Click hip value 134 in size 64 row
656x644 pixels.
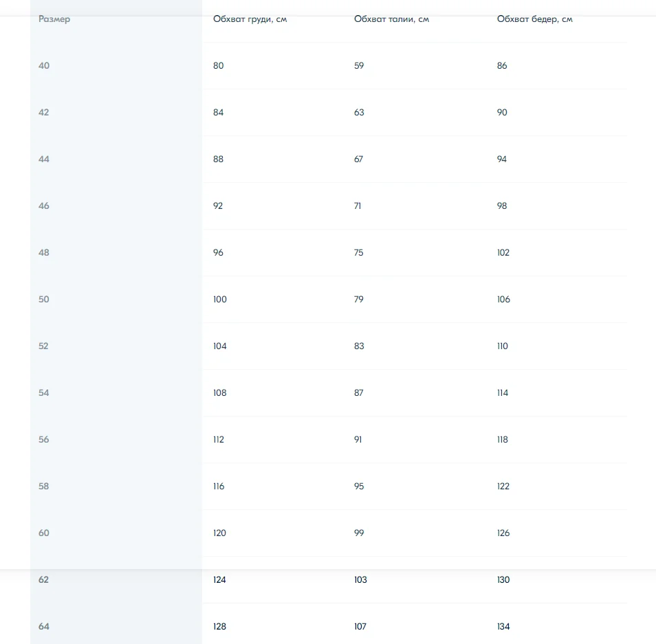click(x=503, y=626)
